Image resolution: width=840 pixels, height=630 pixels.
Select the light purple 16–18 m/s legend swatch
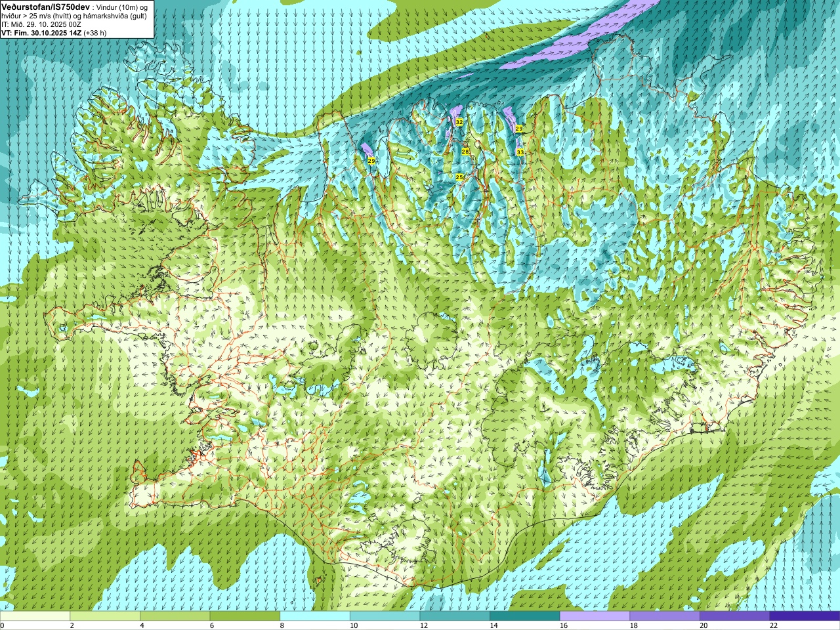(595, 616)
